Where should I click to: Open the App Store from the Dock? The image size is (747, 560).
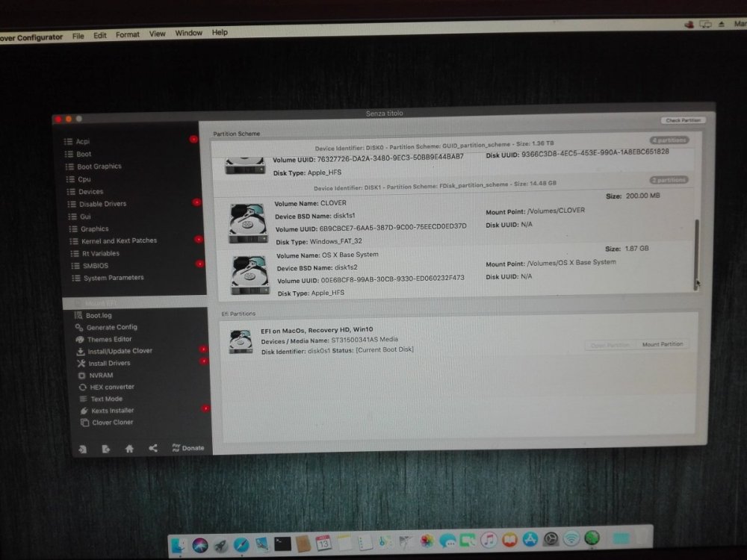(x=530, y=539)
